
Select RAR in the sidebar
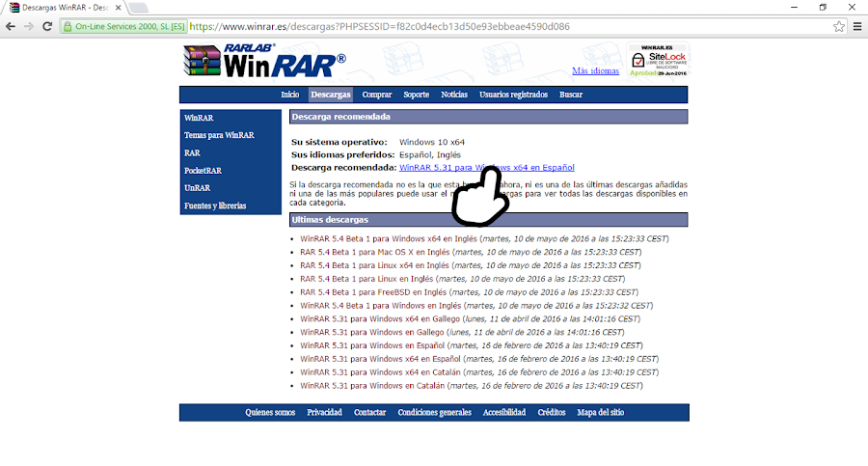coord(192,153)
